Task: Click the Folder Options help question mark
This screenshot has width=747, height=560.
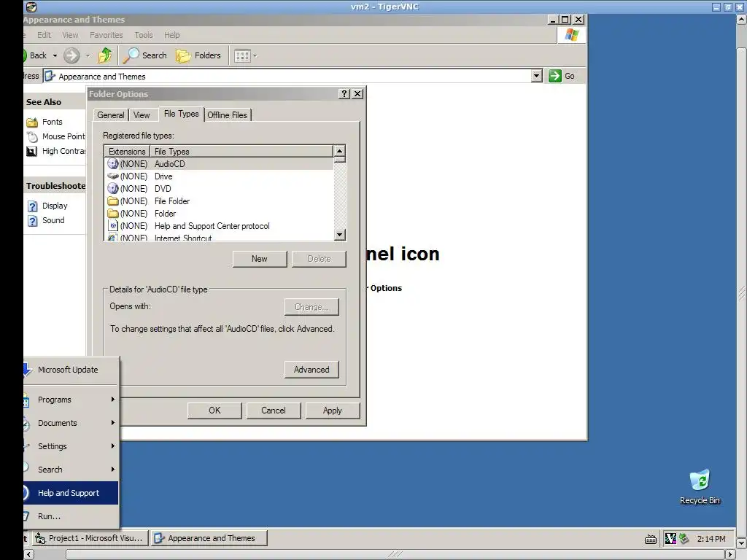Action: tap(344, 94)
